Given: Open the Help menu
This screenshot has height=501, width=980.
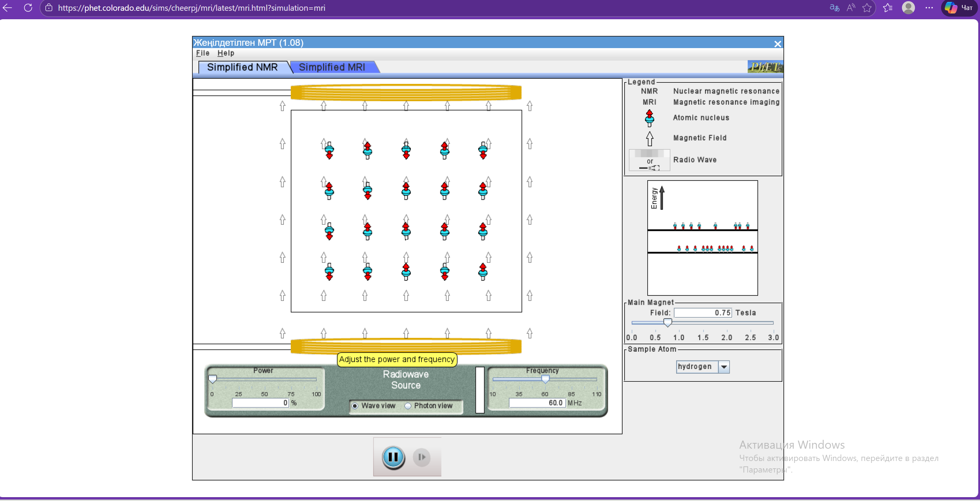Looking at the screenshot, I should tap(225, 53).
